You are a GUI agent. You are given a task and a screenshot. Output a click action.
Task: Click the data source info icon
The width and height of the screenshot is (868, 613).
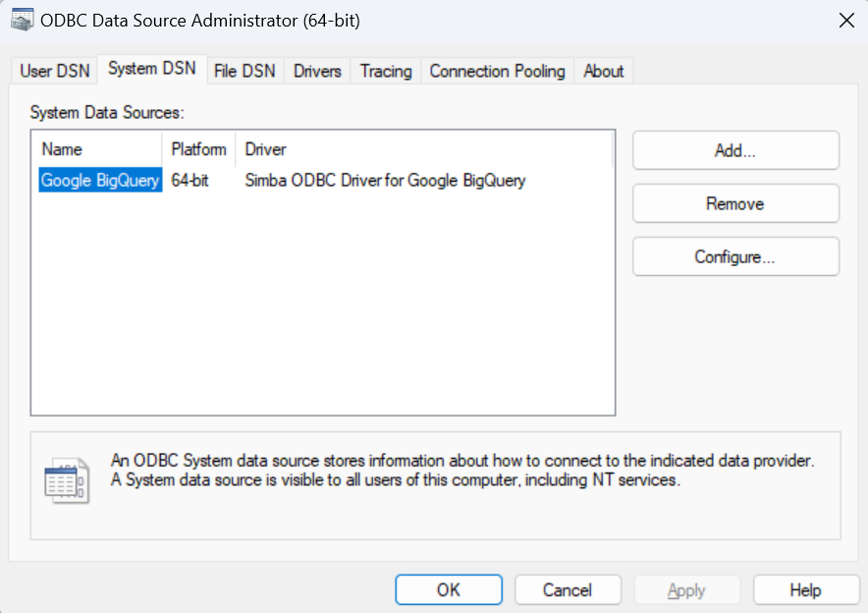[x=67, y=480]
